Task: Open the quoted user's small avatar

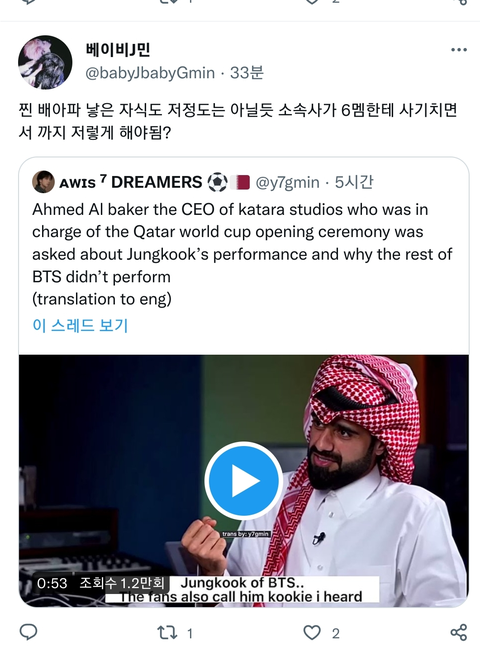Action: pyautogui.click(x=43, y=182)
